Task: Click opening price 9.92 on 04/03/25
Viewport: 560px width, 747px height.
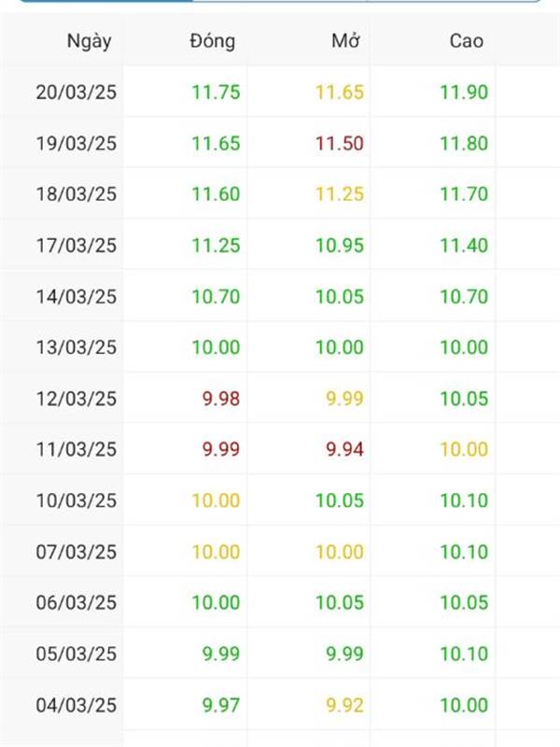Action: (344, 705)
